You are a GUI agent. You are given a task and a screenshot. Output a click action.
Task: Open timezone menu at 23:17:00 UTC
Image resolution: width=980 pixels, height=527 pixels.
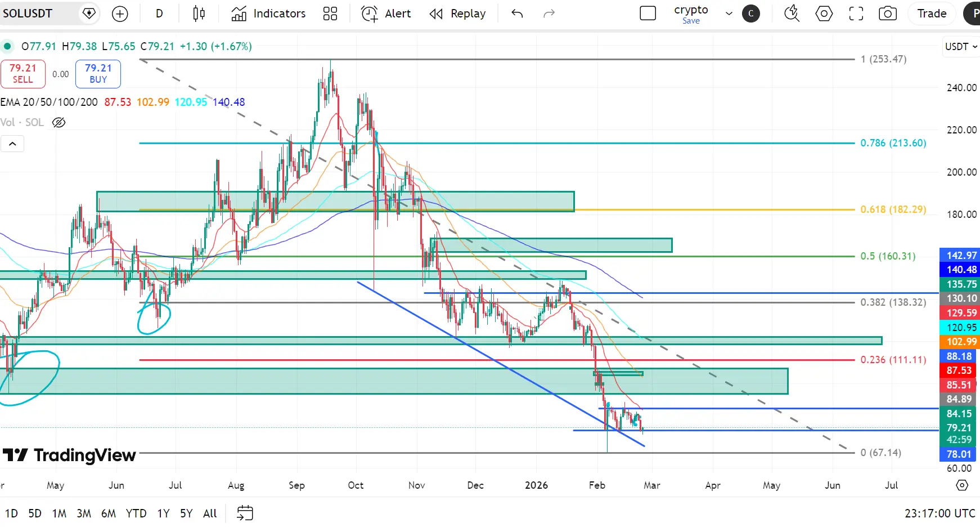[940, 513]
